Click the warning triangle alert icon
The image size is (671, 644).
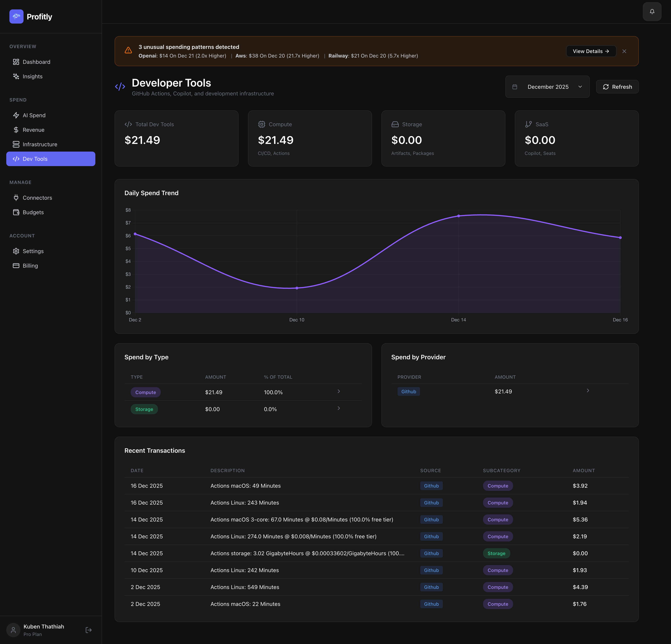click(x=128, y=51)
